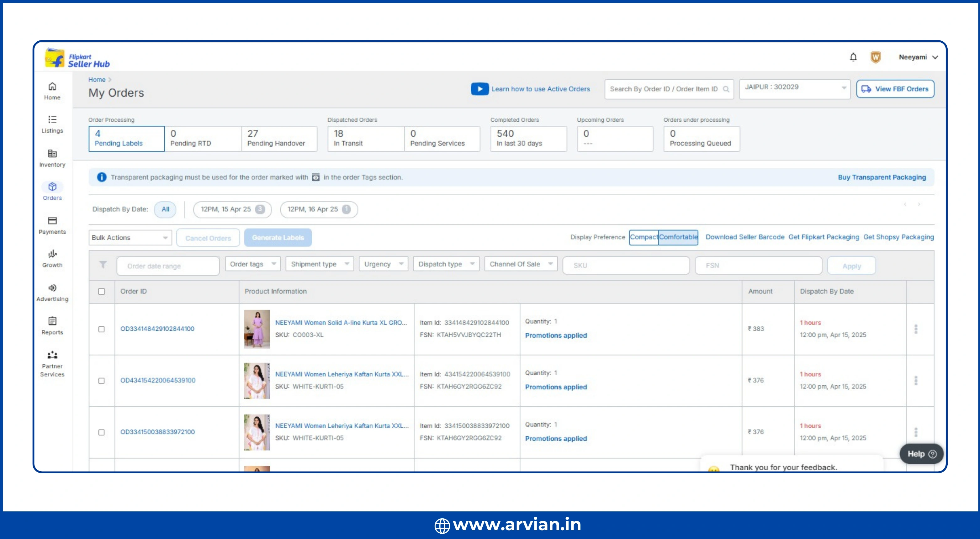Click the notification bell icon
The image size is (980, 539).
click(x=853, y=57)
